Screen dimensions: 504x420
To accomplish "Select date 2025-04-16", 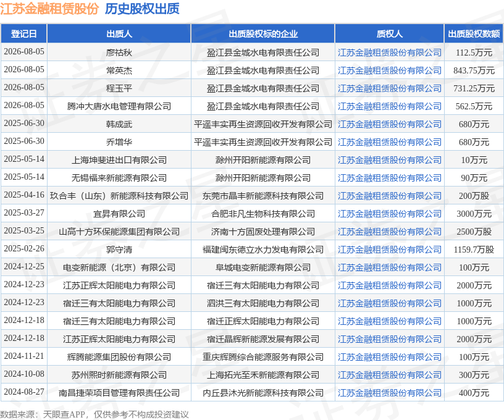I will click(x=24, y=195).
